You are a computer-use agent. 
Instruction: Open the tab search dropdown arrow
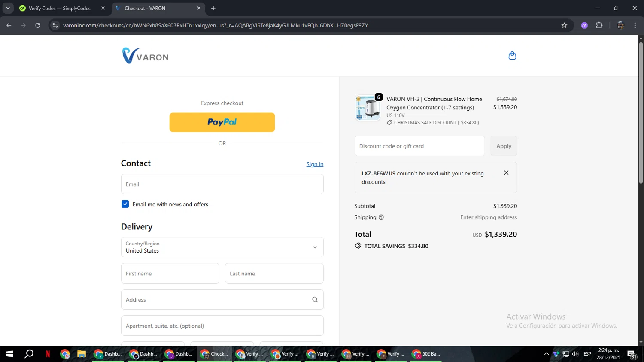(8, 8)
